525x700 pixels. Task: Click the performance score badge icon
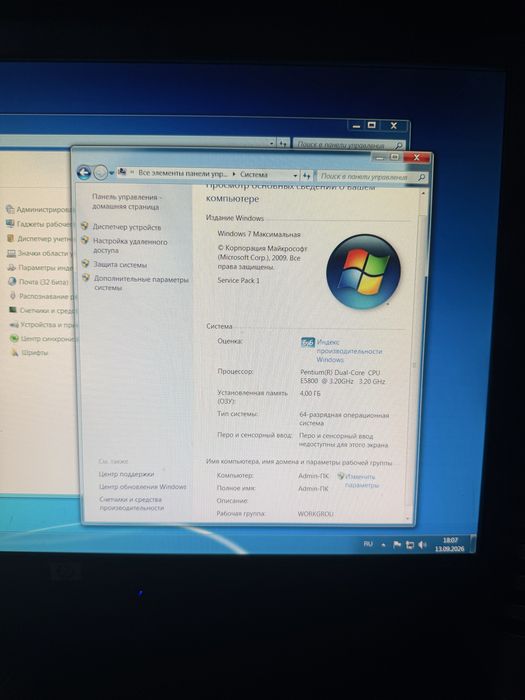coord(308,343)
